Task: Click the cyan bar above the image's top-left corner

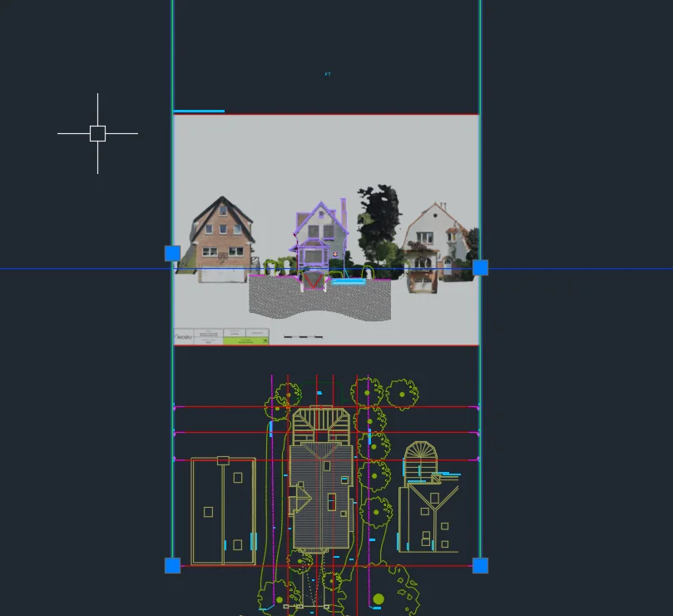Action: coord(199,111)
